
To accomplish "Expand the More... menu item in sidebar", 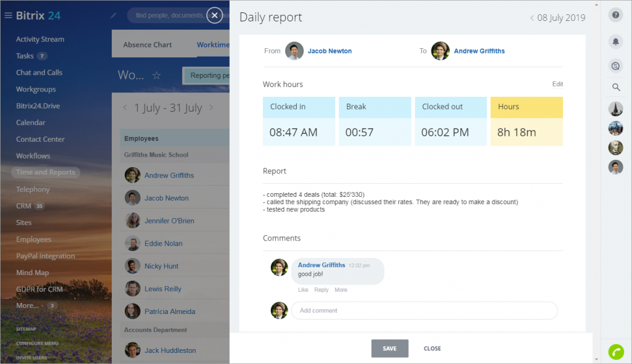I will pyautogui.click(x=27, y=305).
